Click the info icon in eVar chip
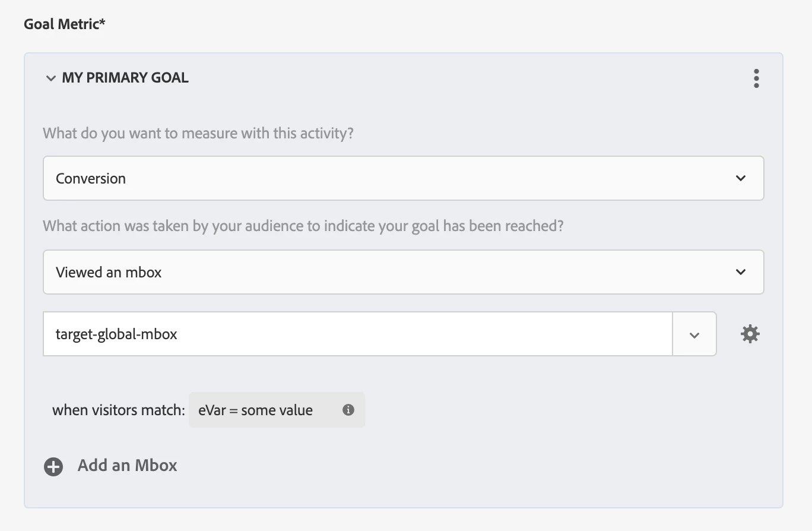The width and height of the screenshot is (812, 531). [348, 410]
